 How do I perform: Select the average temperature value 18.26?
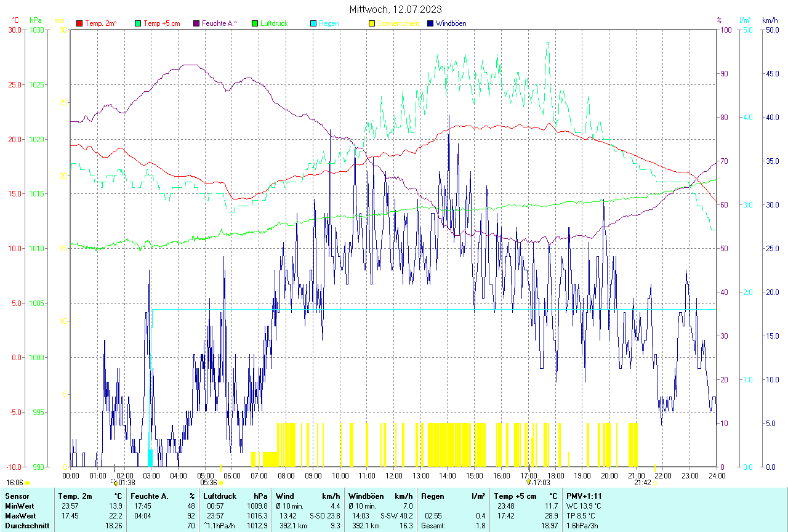point(115,526)
